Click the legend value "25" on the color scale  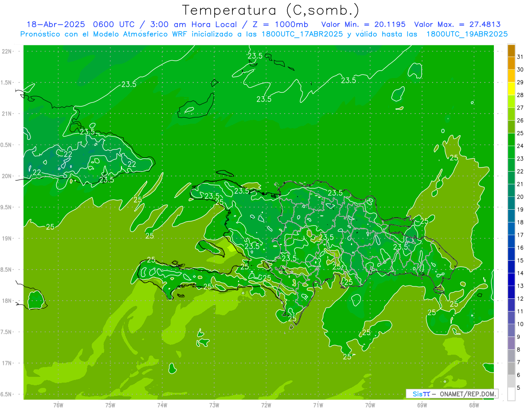520,133
